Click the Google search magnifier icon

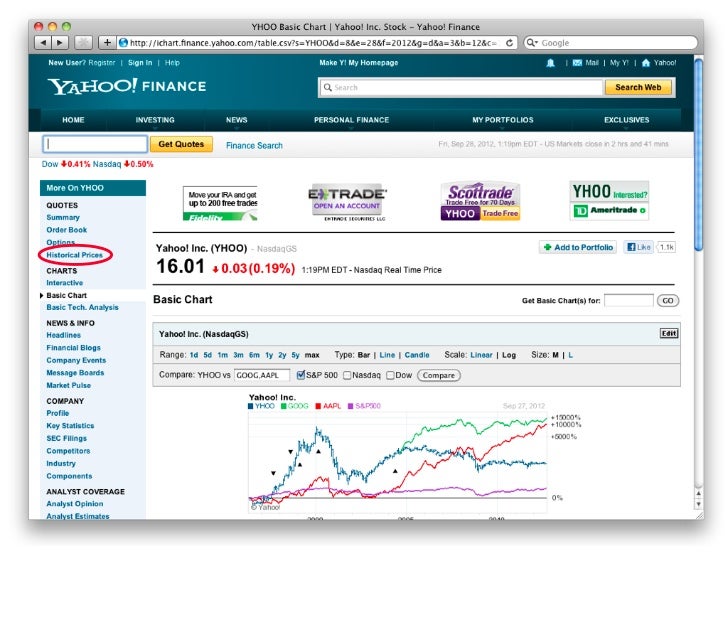point(532,43)
